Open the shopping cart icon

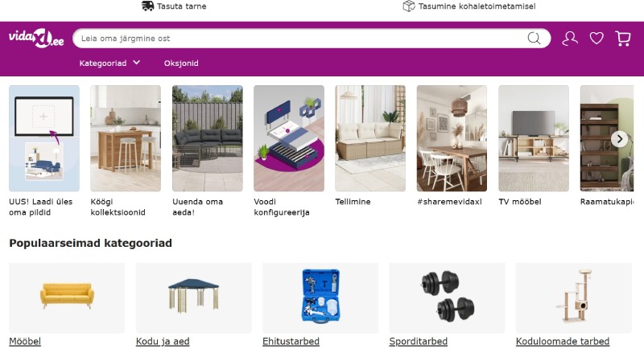pyautogui.click(x=623, y=38)
